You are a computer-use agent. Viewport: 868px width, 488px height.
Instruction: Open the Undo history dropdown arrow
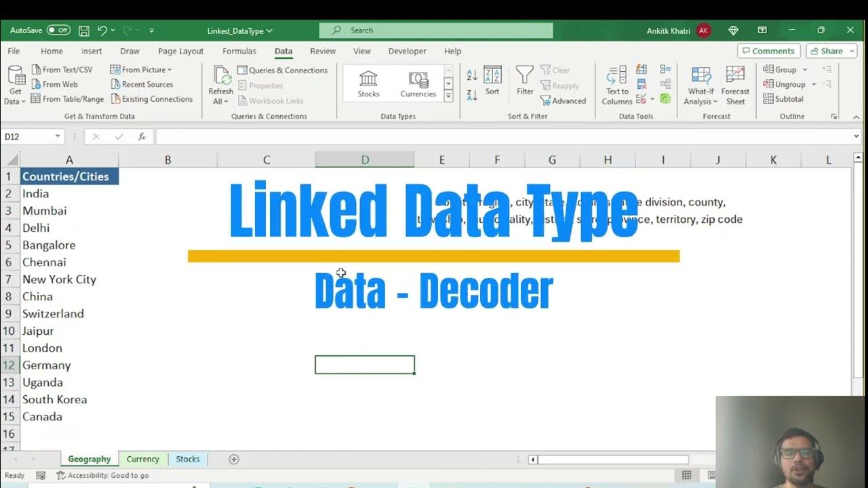point(113,30)
